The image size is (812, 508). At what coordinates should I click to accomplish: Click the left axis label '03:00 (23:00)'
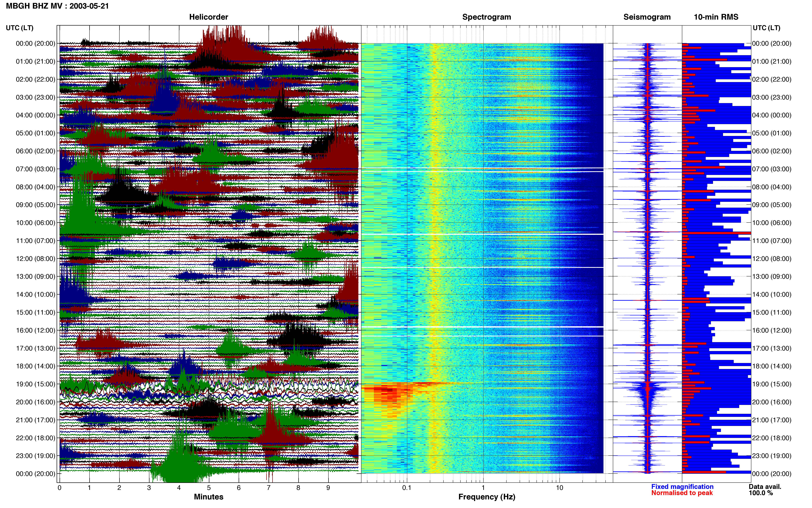pos(35,97)
